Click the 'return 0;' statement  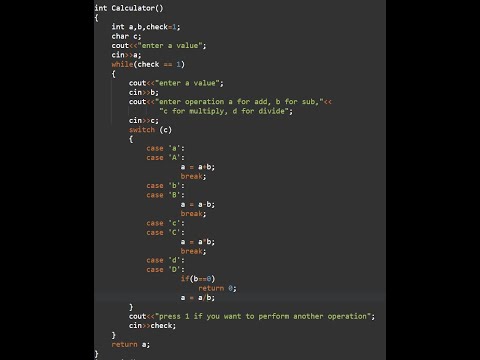(x=217, y=288)
